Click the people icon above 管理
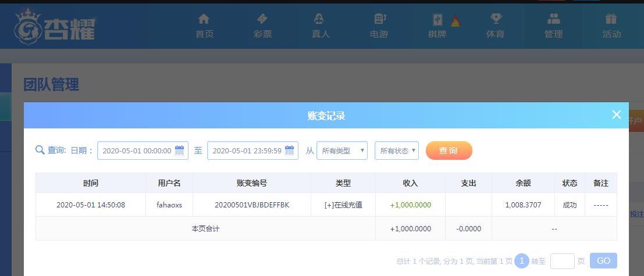The width and height of the screenshot is (644, 276). tap(554, 19)
